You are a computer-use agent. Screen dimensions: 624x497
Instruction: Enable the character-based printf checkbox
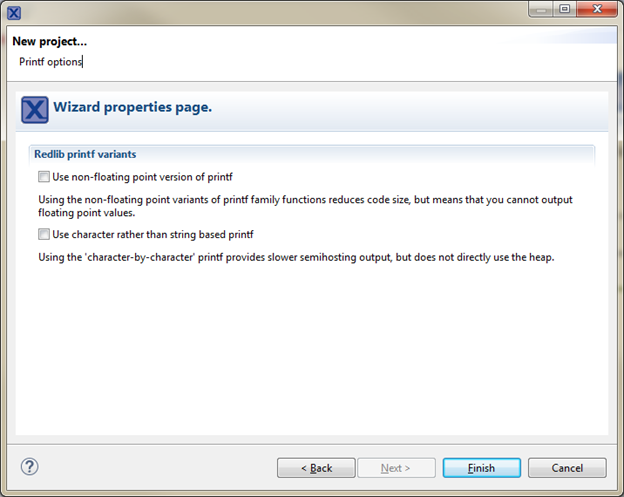tap(43, 235)
